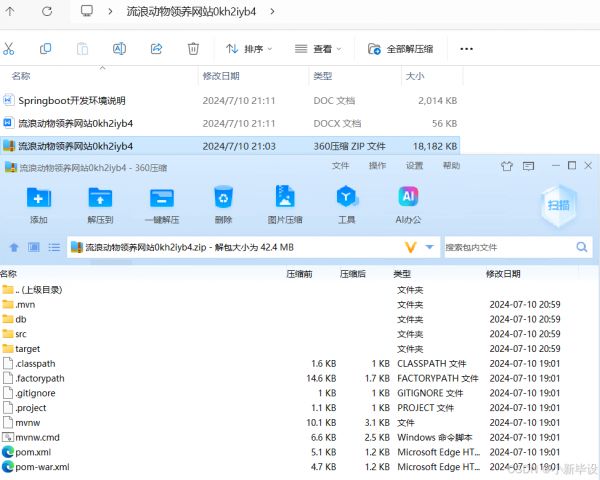Open 设置 menu in 360压缩

[414, 166]
